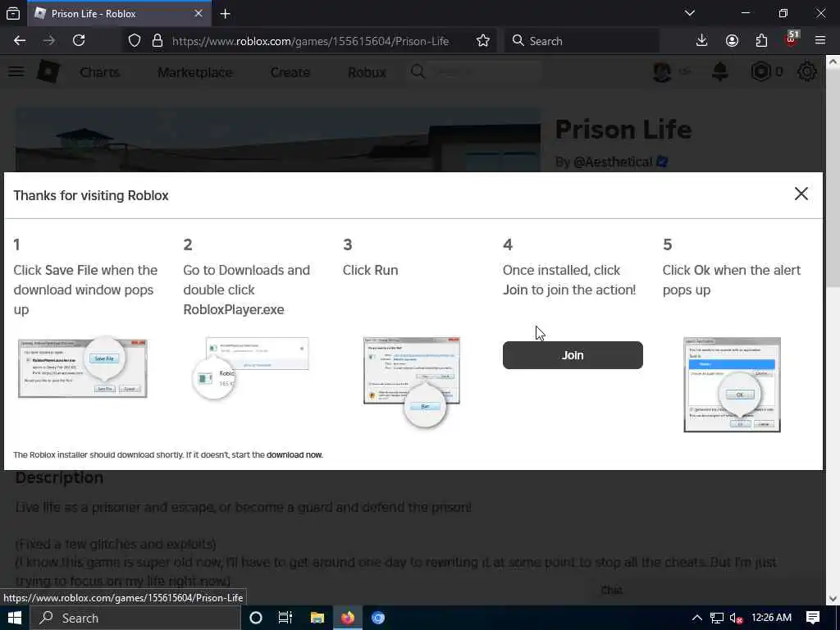Open the Windows Start menu

pyautogui.click(x=14, y=618)
